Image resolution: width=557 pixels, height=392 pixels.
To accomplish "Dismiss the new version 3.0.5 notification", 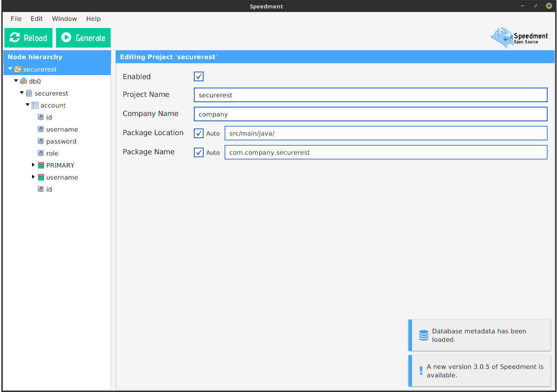I will 480,371.
